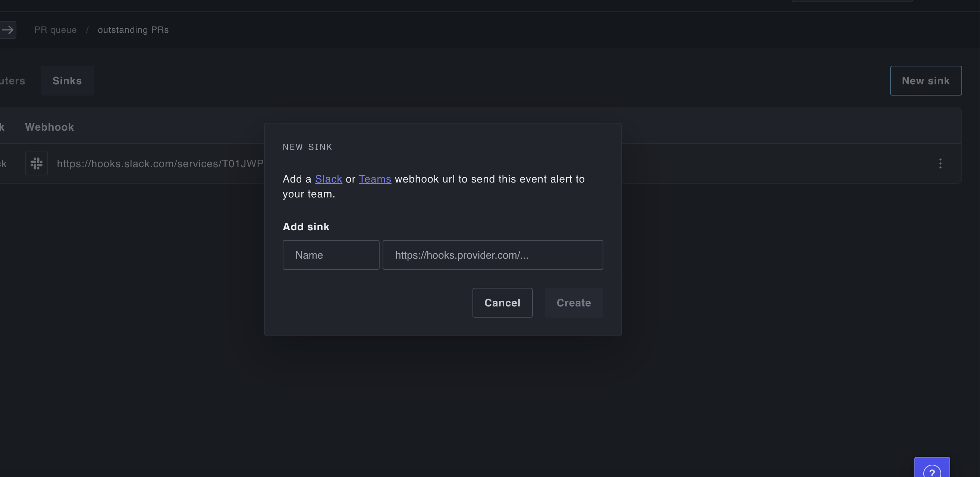Select the Sinks tab
The image size is (980, 477).
67,81
